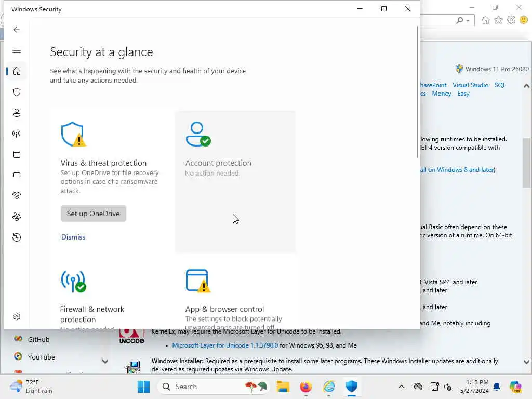Click the App & browser control window warning icon
Viewport: 532px width, 399px height.
click(198, 281)
